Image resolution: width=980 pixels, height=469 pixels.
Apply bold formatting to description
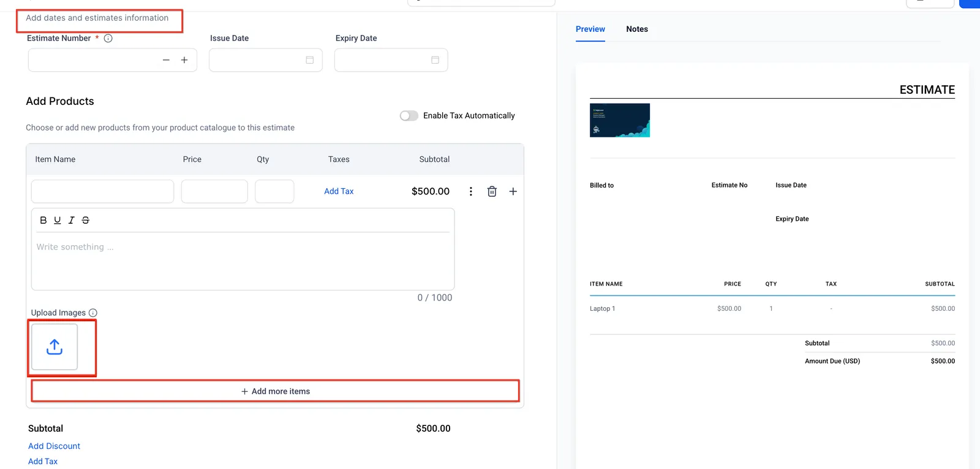pyautogui.click(x=43, y=220)
